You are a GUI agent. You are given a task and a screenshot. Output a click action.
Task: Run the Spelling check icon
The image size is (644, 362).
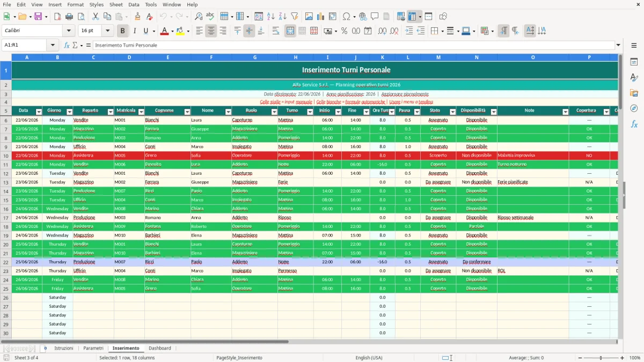210,17
